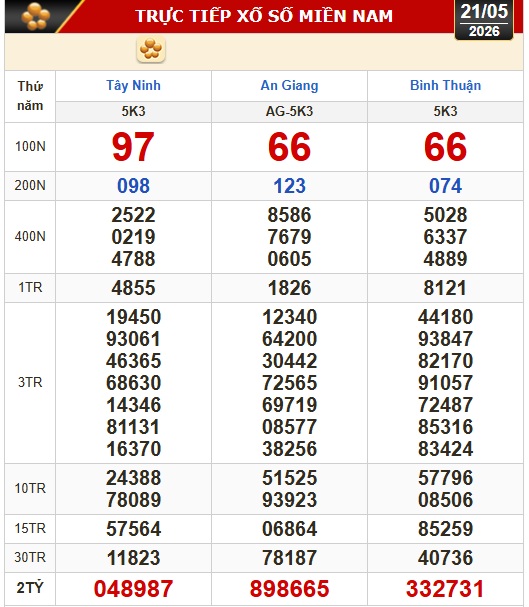The height and width of the screenshot is (607, 529).
Task: Click the 21/05 2026 date badge
Action: point(484,20)
